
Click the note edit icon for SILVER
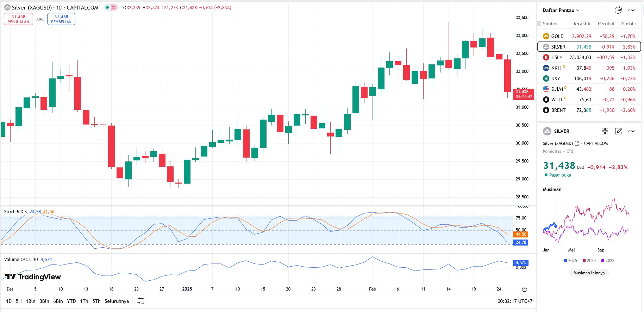[x=618, y=131]
